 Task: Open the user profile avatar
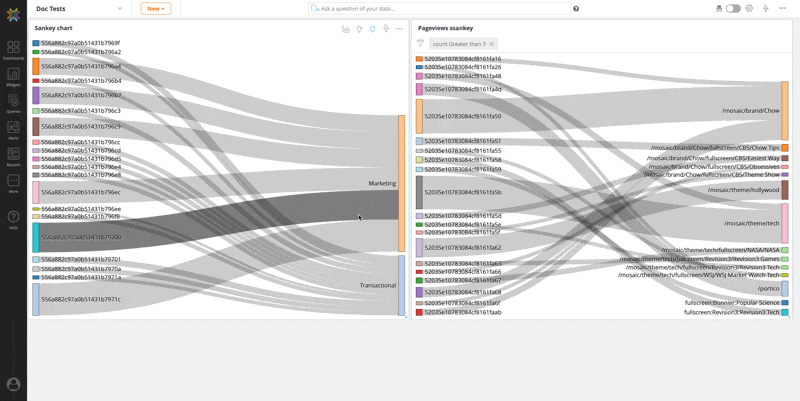[x=13, y=383]
